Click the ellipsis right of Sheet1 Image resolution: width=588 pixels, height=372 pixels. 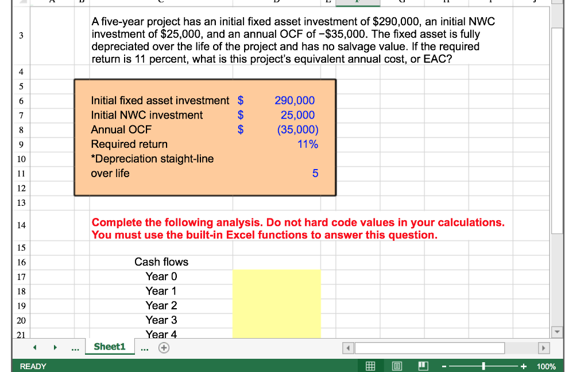(144, 347)
